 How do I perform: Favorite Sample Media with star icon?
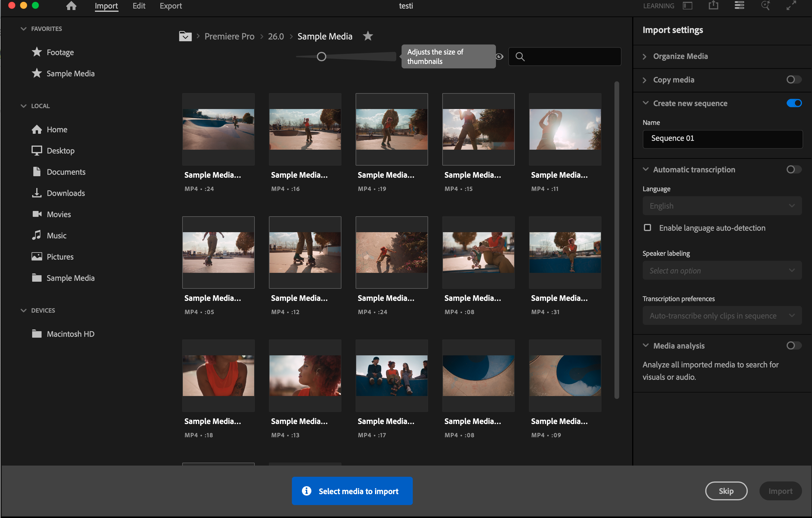[368, 36]
